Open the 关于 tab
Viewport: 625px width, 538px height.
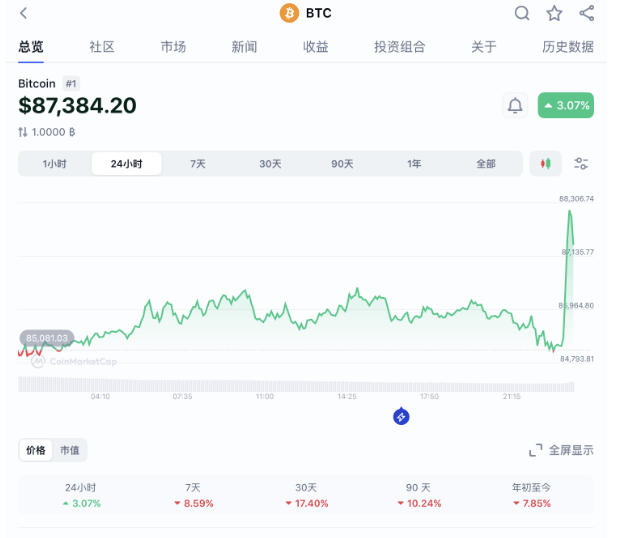click(x=483, y=47)
